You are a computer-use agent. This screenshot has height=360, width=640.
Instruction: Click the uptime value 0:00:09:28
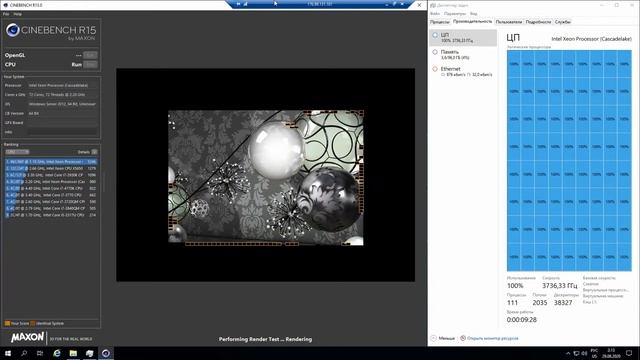tap(522, 320)
